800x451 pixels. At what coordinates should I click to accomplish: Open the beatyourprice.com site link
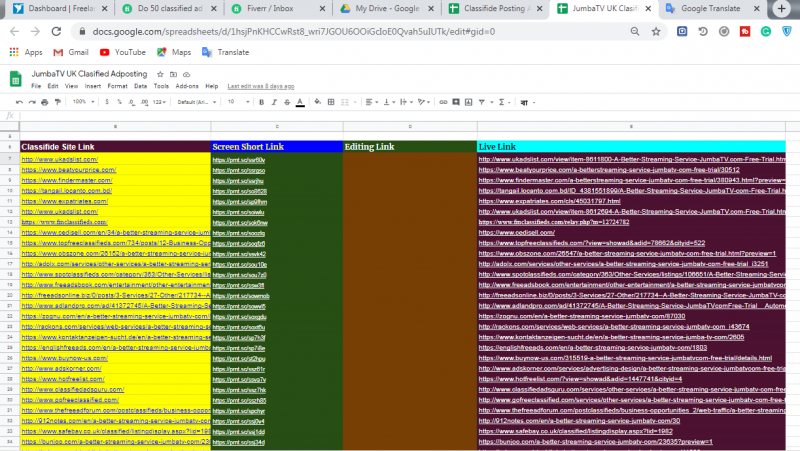(x=69, y=170)
